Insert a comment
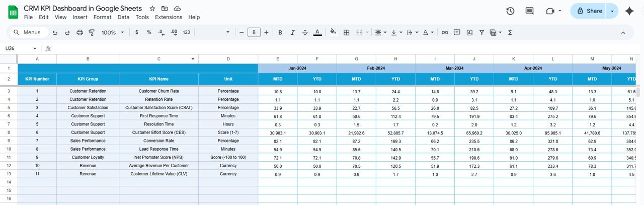The image size is (644, 205). tap(457, 32)
